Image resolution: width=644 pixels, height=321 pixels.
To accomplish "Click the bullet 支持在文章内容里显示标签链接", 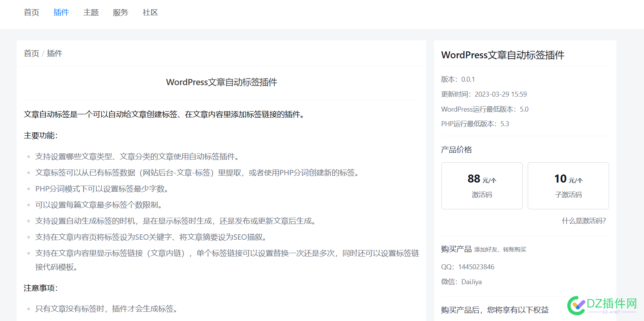I will (227, 260).
